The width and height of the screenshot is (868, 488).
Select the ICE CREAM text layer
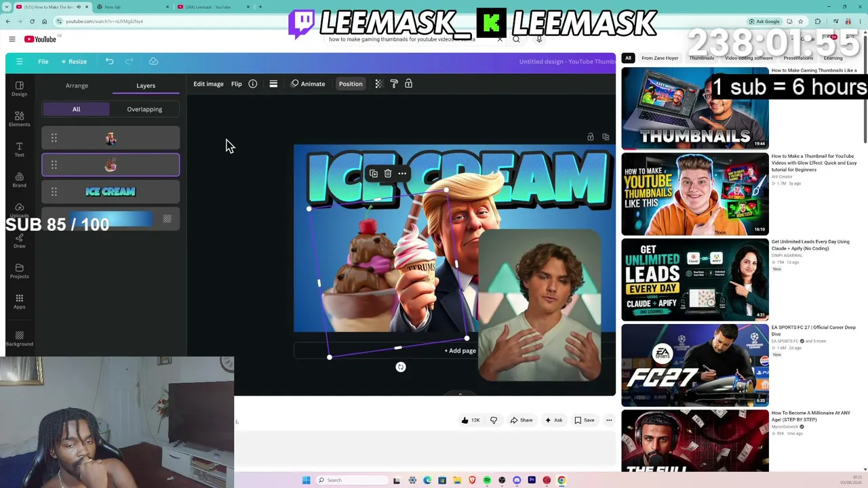[111, 192]
